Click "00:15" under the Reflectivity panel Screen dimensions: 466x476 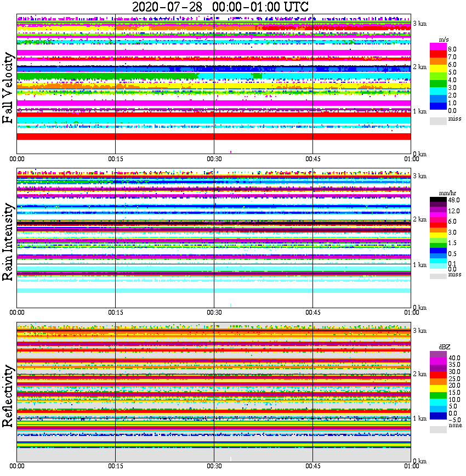coord(116,466)
